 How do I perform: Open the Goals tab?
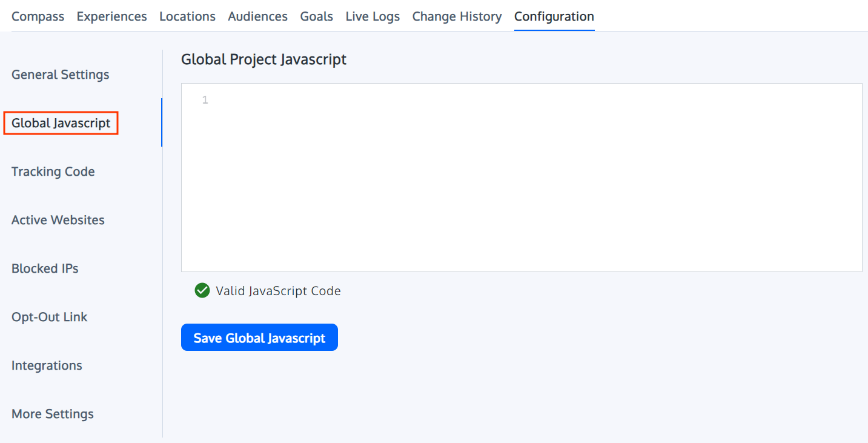pyautogui.click(x=316, y=16)
